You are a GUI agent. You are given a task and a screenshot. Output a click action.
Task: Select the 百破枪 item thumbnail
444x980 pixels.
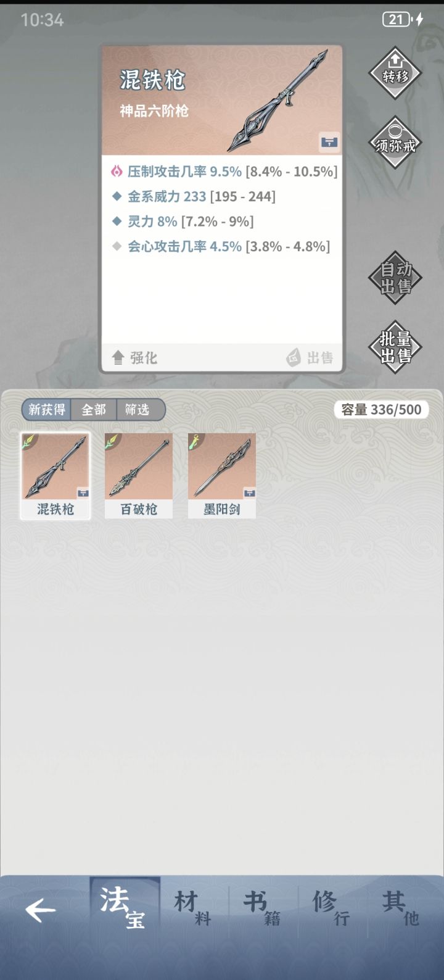[139, 475]
